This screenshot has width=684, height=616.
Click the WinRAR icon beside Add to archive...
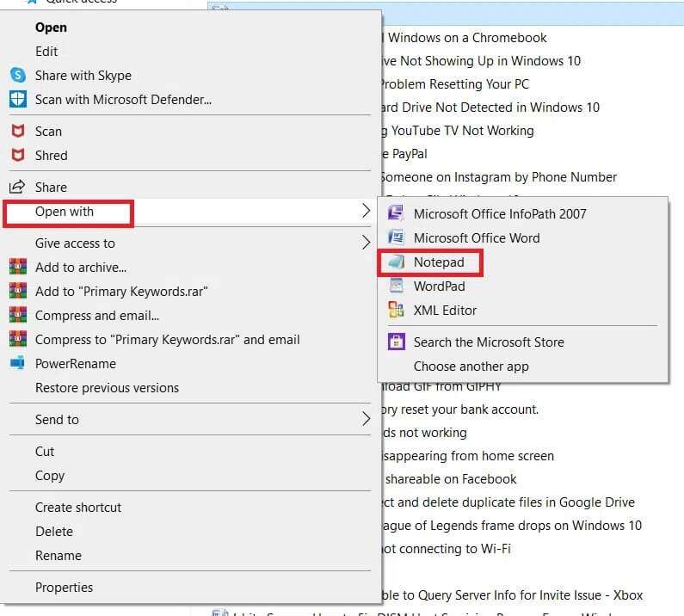pos(18,267)
